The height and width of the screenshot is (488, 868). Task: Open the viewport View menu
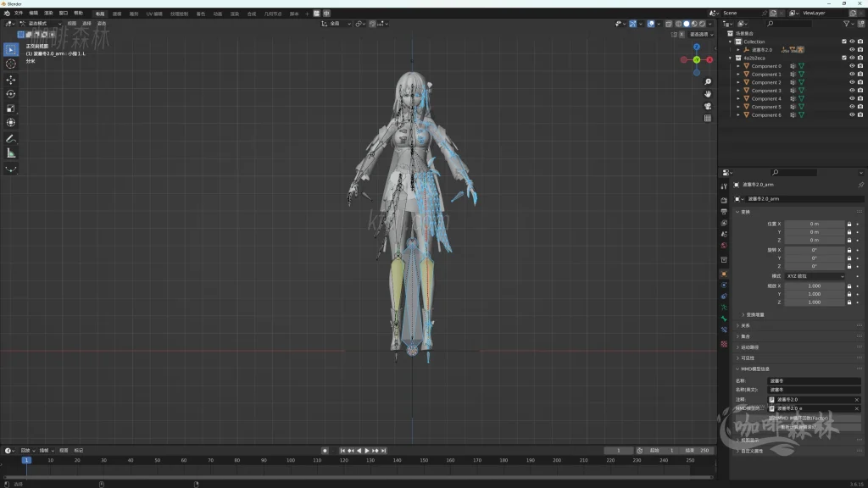[x=72, y=24]
